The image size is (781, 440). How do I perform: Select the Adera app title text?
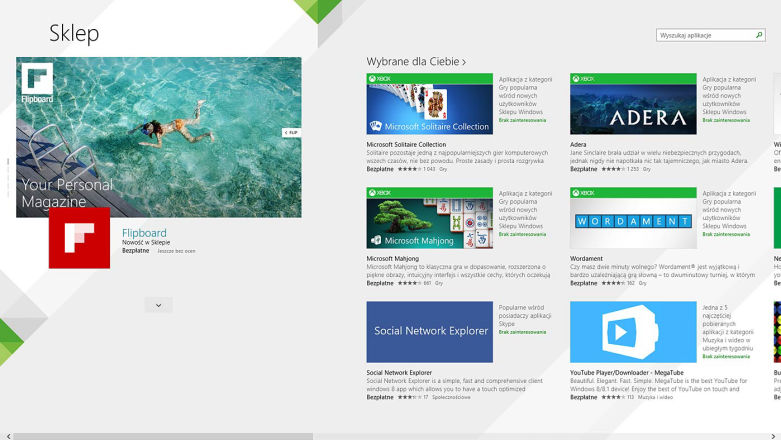tap(578, 145)
